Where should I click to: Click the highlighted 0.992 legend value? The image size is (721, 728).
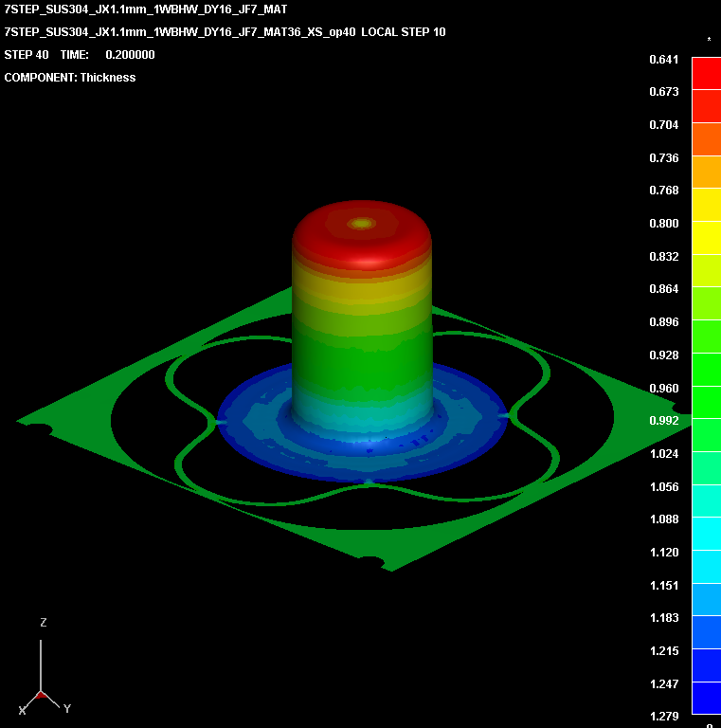[x=663, y=421]
